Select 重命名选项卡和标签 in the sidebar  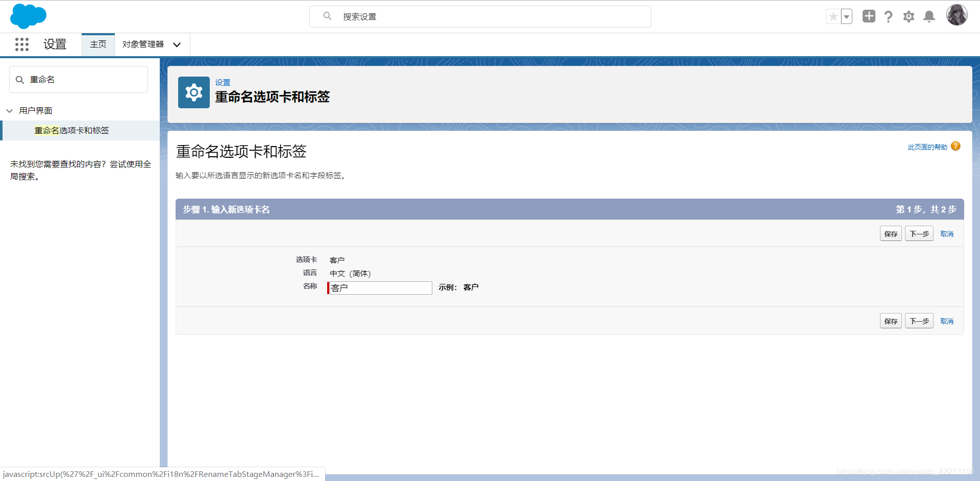[71, 131]
